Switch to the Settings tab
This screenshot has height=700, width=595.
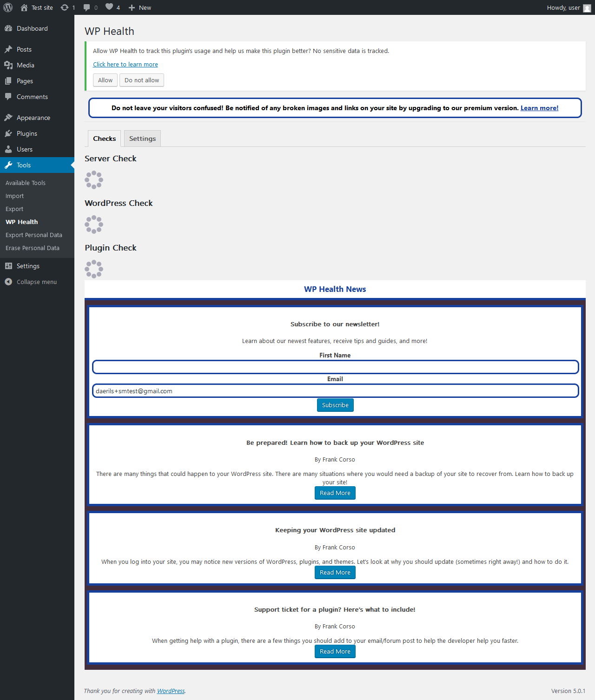tap(143, 139)
